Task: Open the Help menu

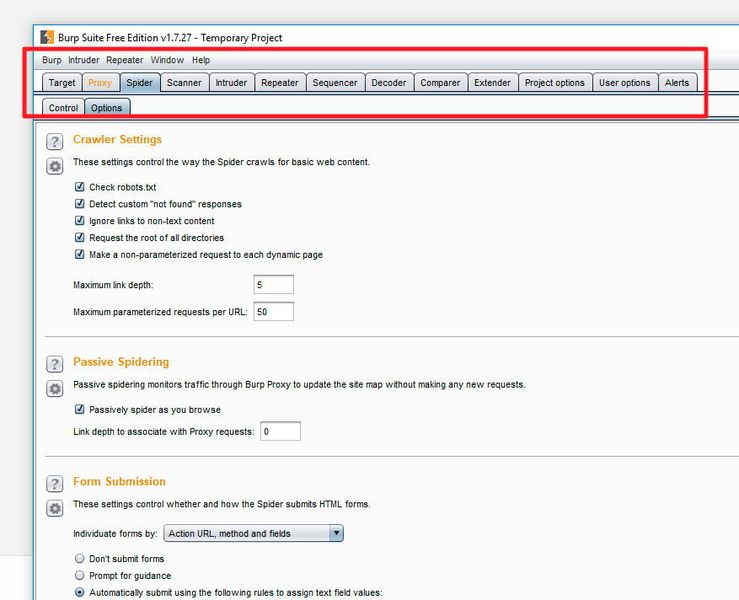Action: [201, 60]
